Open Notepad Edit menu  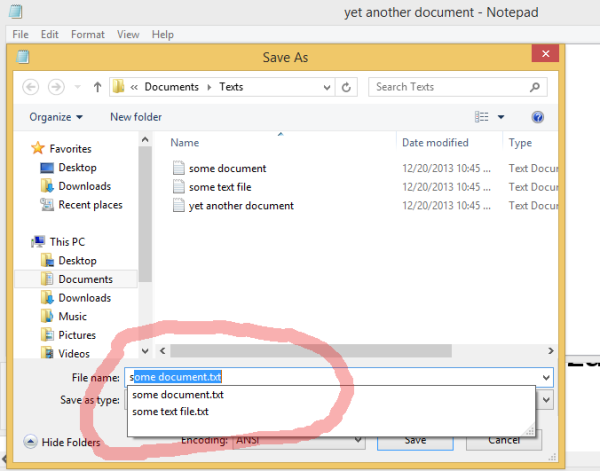49,34
